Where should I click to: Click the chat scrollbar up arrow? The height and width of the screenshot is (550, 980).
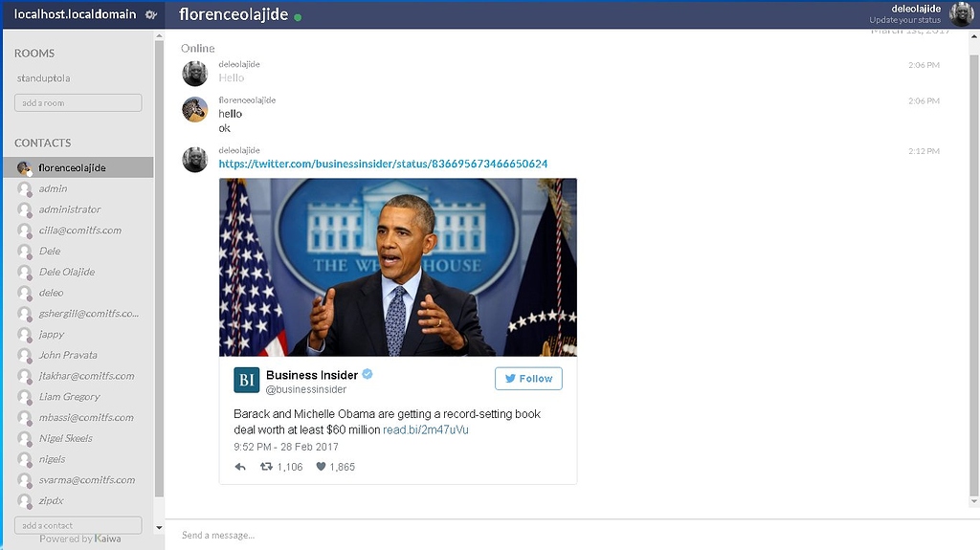(x=973, y=36)
